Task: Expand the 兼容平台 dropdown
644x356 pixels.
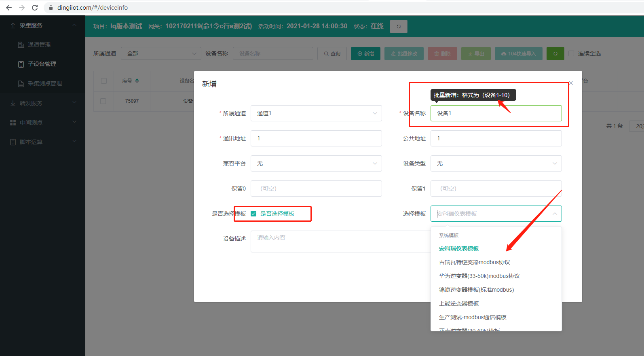Action: [316, 163]
